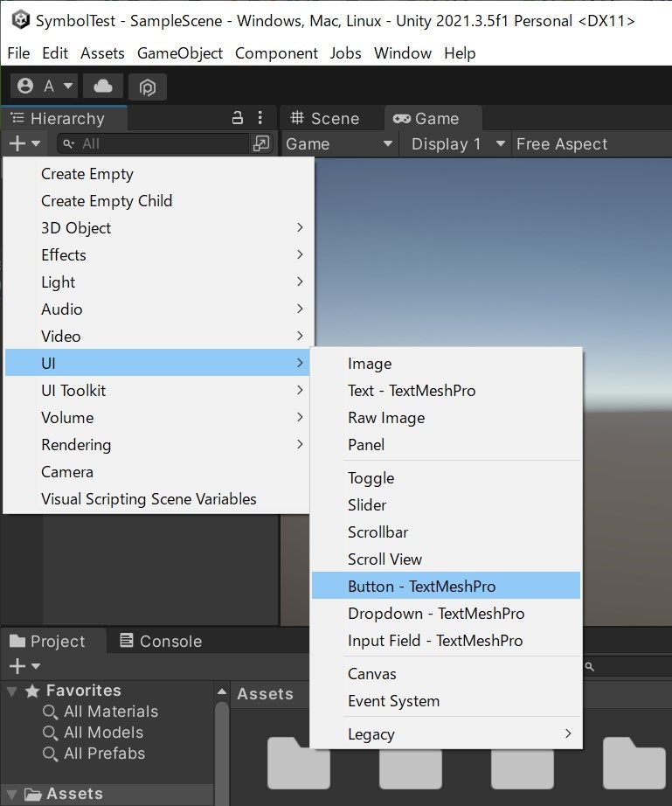Open the Assets menu
Screen dimensions: 672x806
coord(102,53)
